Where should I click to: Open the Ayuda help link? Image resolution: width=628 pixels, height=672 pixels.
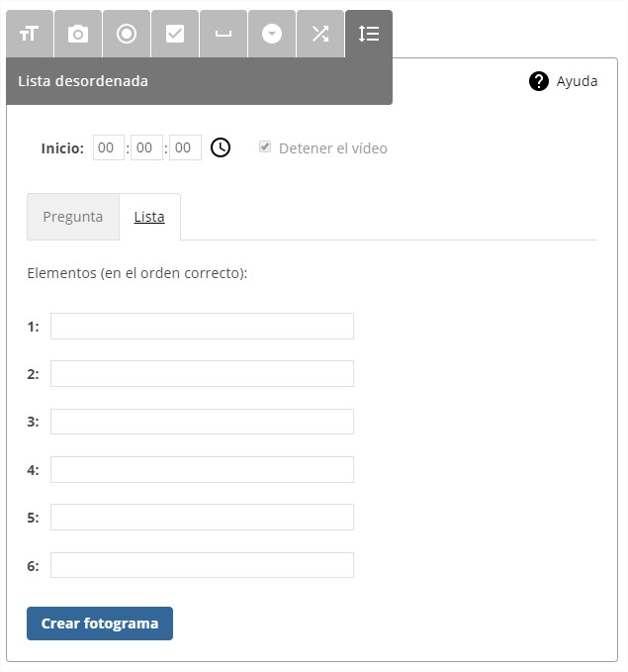click(x=564, y=81)
